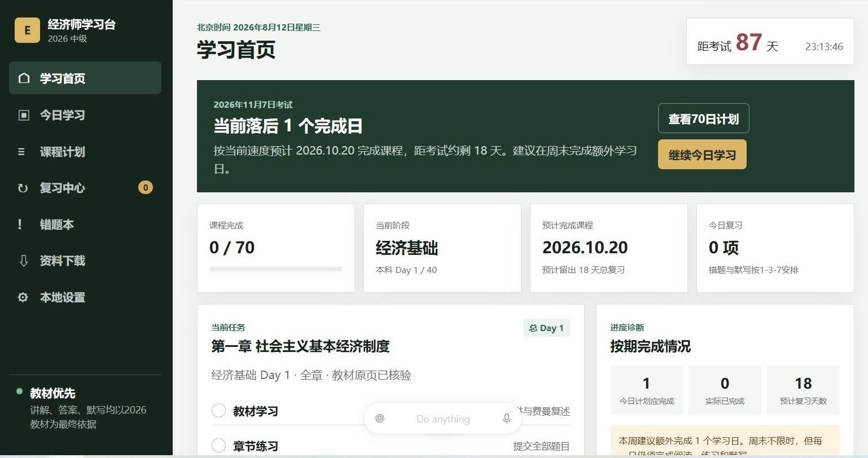Screen dimensions: 868x458
Task: Click the 课程完成 progress bar
Action: (275, 269)
